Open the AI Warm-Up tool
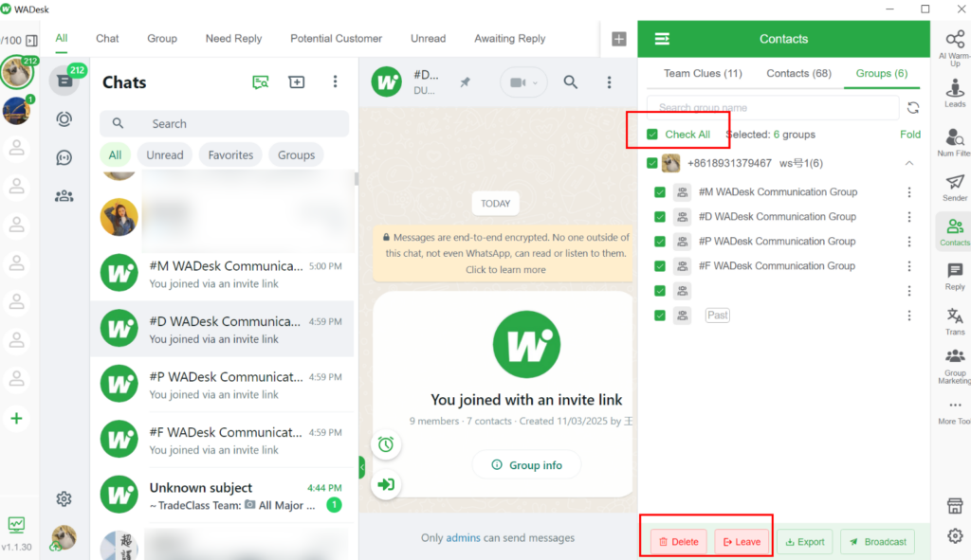The image size is (971, 560). click(955, 47)
